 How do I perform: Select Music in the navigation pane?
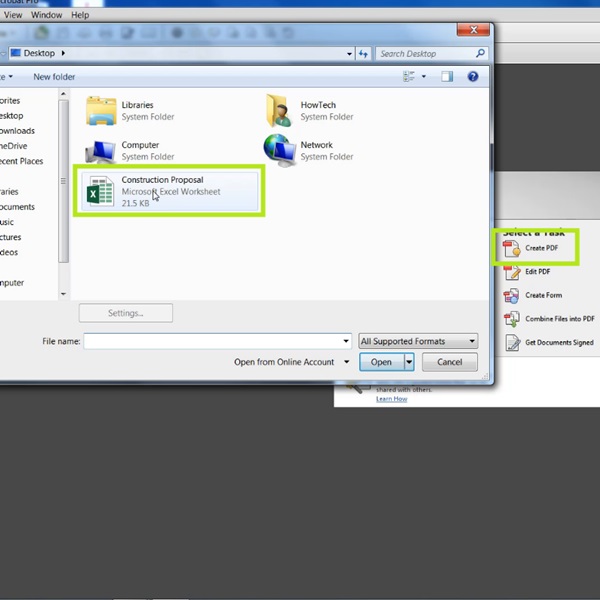click(7, 222)
